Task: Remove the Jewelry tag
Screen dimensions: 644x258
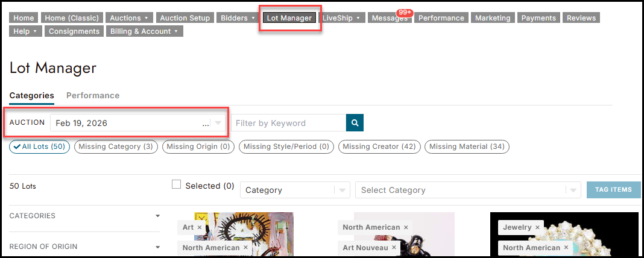Action: click(537, 227)
